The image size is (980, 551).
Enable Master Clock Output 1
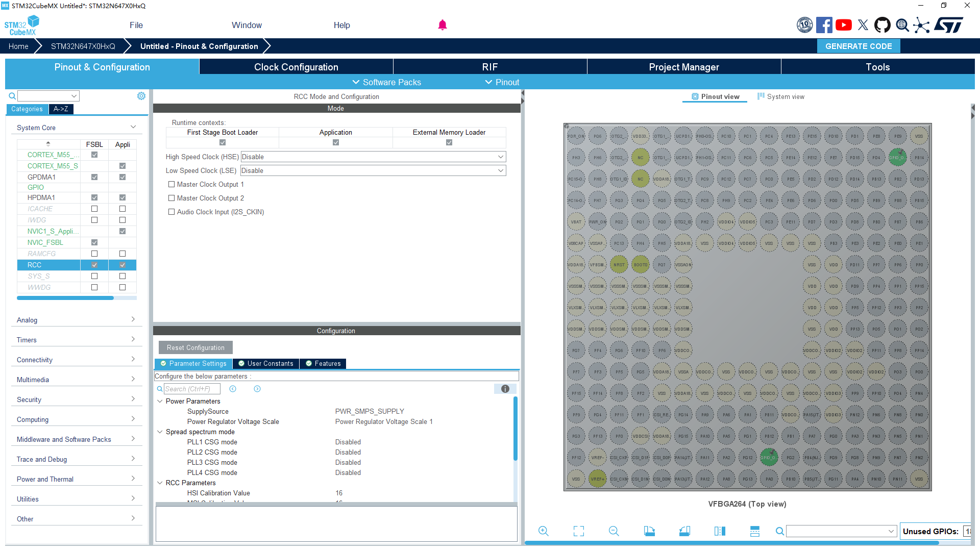[171, 184]
